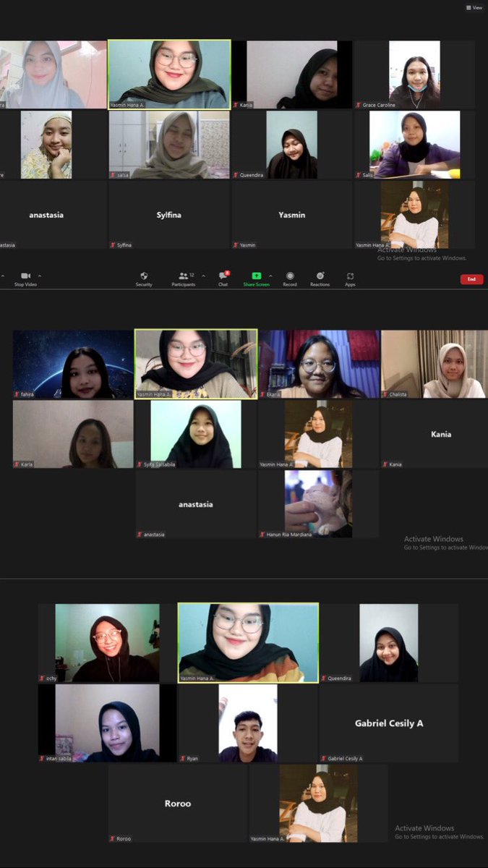Click the 'Chalista' name label
The height and width of the screenshot is (868, 488).
tap(398, 394)
